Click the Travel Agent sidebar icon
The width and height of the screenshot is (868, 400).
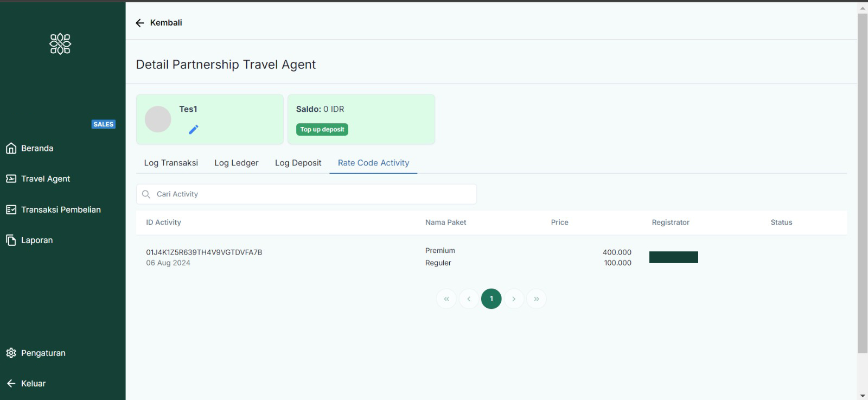pyautogui.click(x=11, y=179)
